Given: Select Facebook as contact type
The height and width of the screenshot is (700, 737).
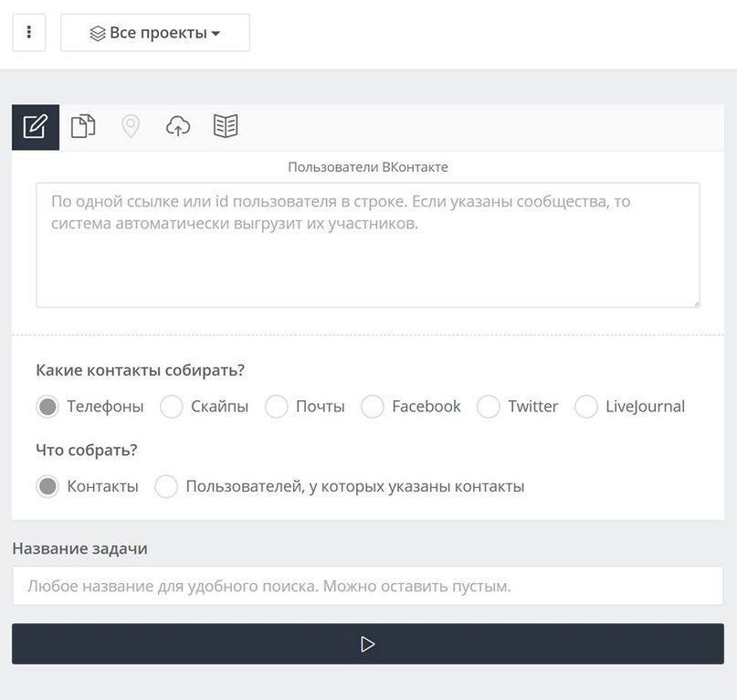Looking at the screenshot, I should (373, 407).
